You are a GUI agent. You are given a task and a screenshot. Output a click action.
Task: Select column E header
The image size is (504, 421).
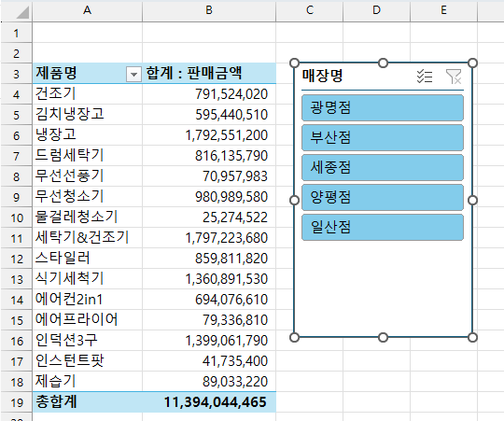[443, 10]
